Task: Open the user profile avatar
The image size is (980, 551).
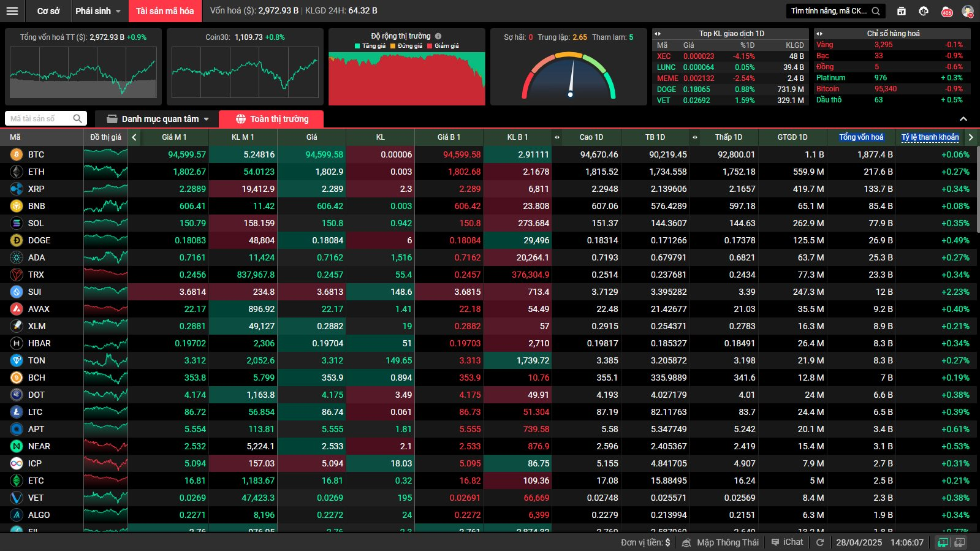Action: click(968, 11)
